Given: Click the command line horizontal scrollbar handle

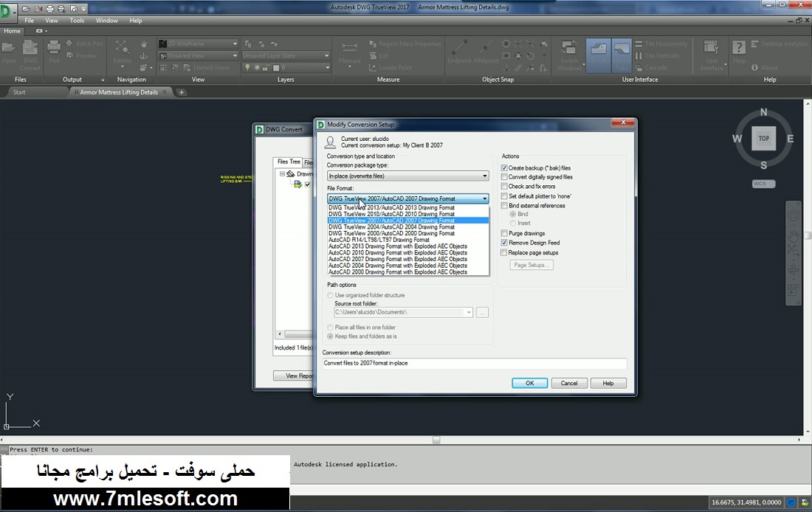Looking at the screenshot, I should pyautogui.click(x=436, y=440).
